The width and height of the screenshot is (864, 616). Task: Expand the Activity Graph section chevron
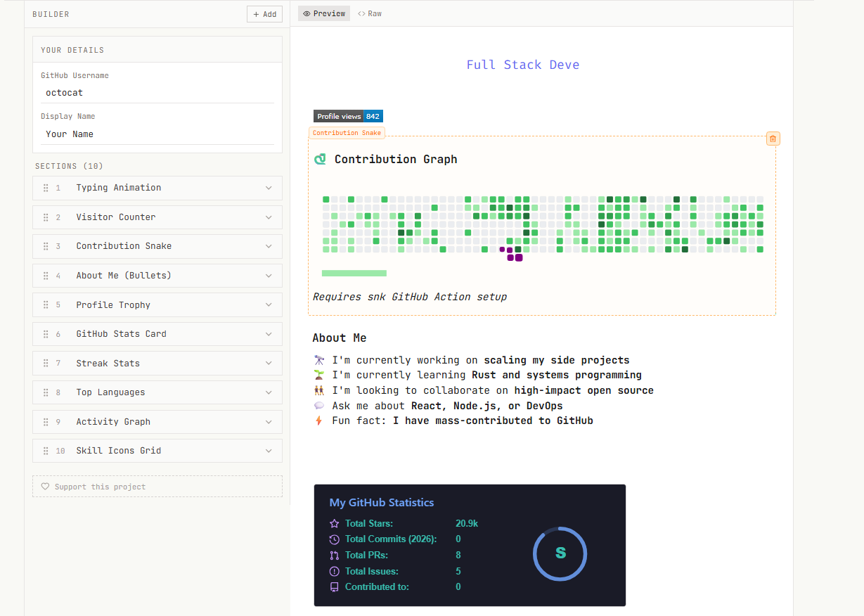269,422
